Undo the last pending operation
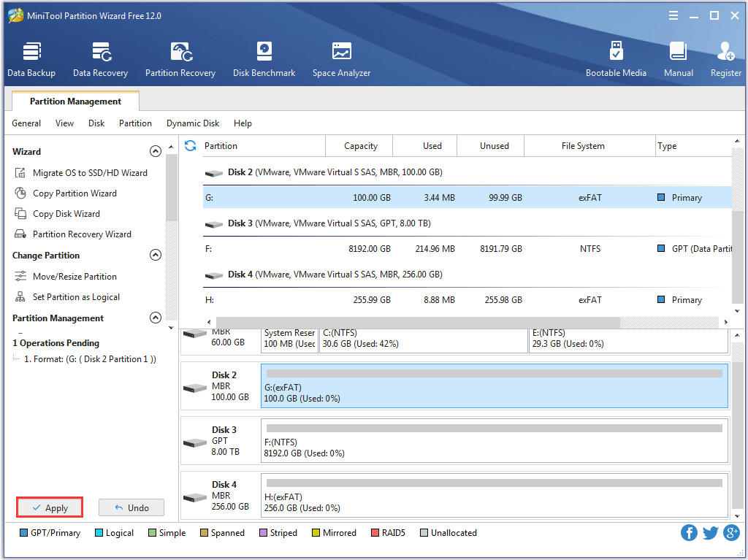This screenshot has height=560, width=748. pyautogui.click(x=131, y=507)
